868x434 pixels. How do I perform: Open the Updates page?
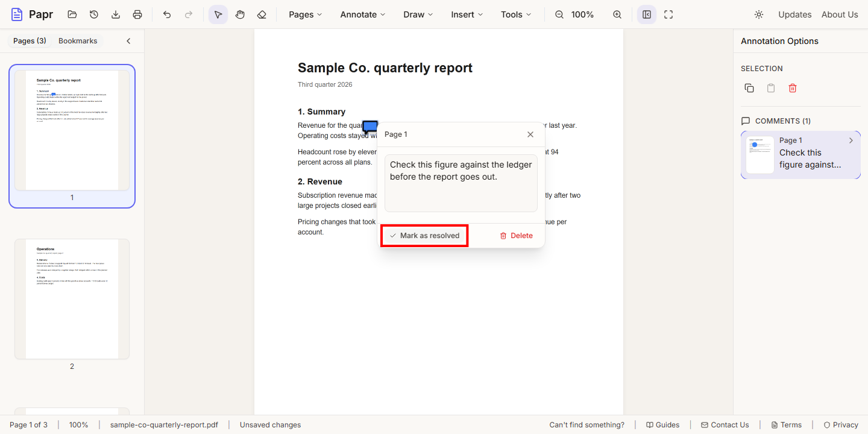pos(794,14)
